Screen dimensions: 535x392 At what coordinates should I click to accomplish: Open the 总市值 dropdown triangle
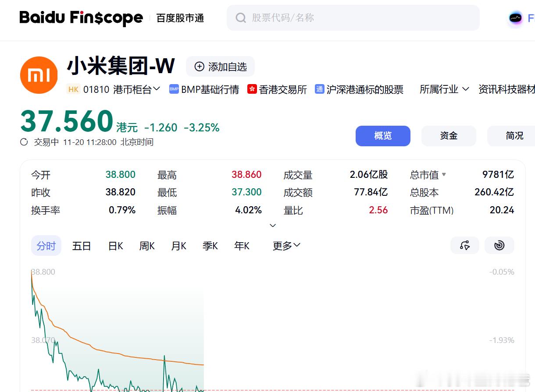pyautogui.click(x=444, y=174)
